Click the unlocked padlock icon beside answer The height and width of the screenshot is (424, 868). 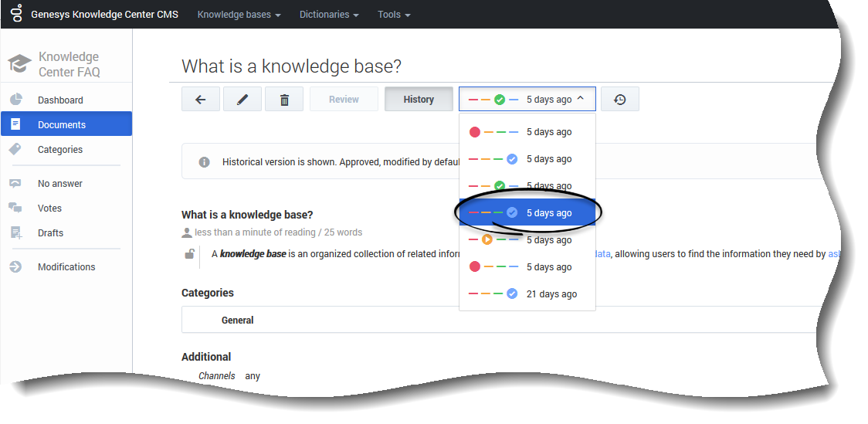[x=189, y=254]
